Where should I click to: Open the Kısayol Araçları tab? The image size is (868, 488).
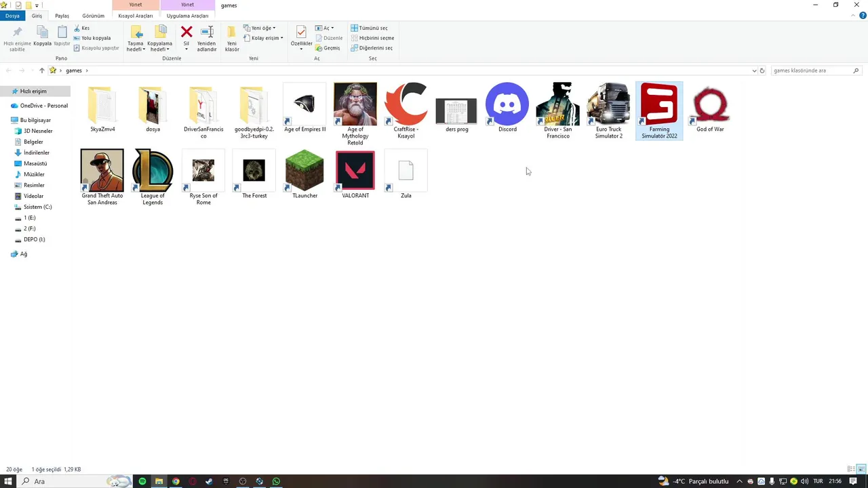click(136, 16)
